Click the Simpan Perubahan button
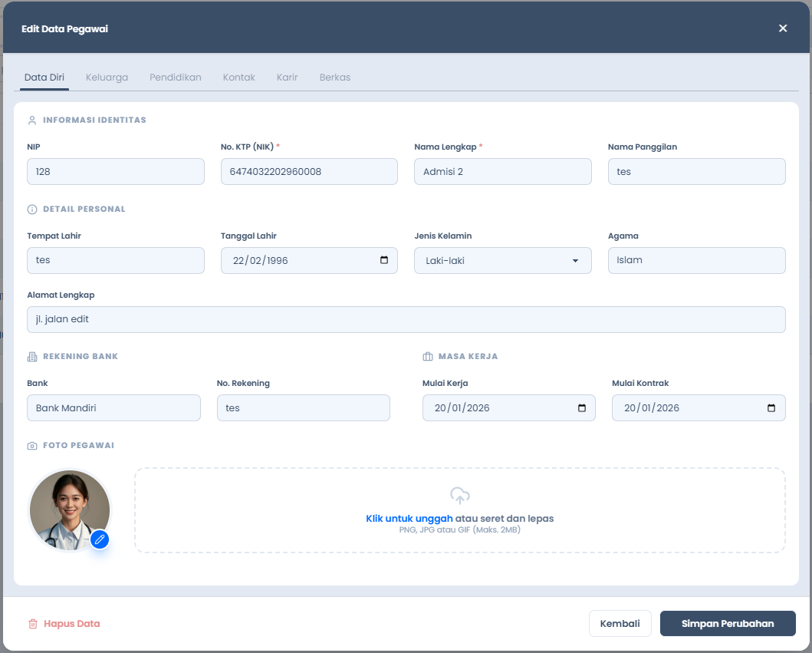This screenshot has height=653, width=812. [728, 624]
